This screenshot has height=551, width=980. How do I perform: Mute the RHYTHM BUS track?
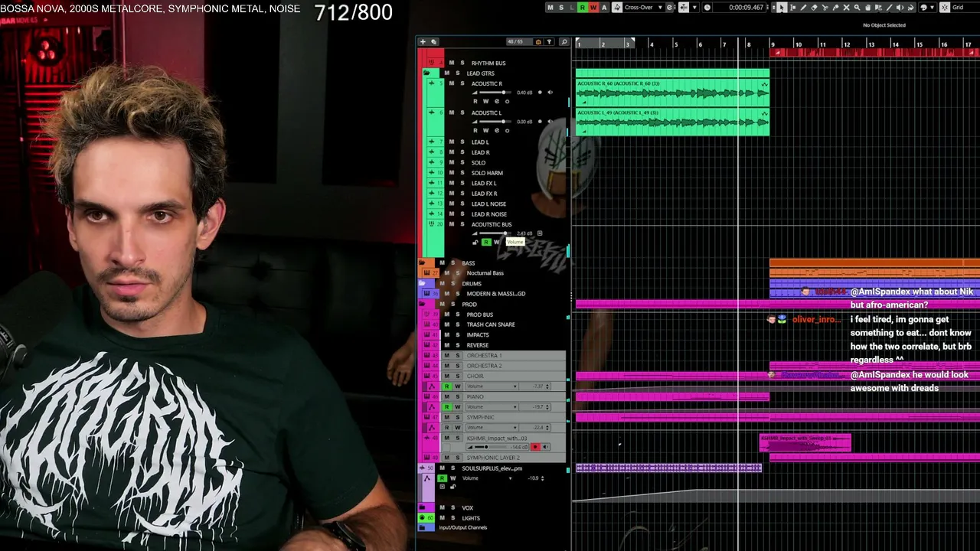pos(451,63)
